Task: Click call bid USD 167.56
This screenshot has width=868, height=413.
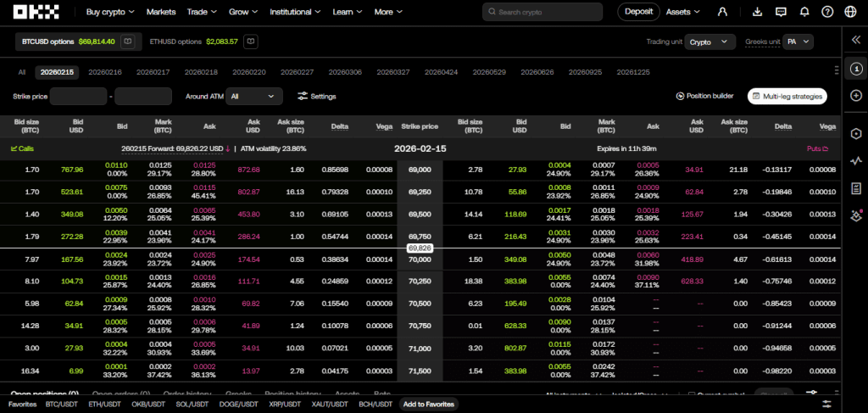Action: [x=71, y=260]
